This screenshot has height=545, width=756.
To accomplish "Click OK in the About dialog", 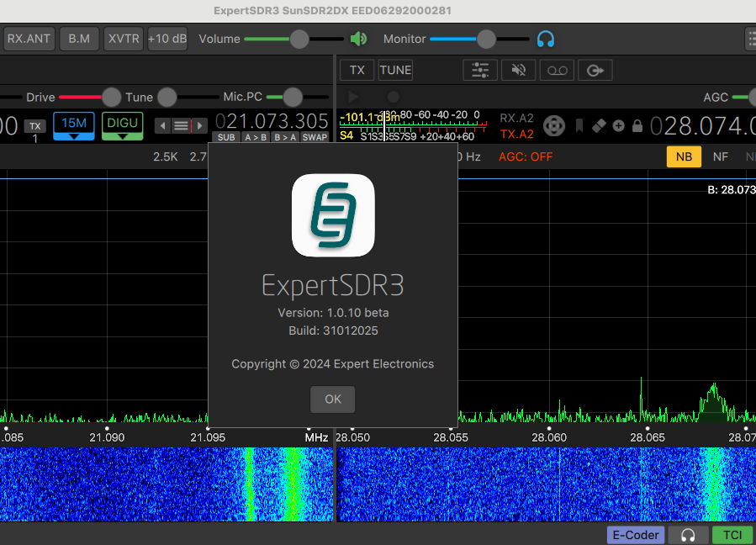I will pos(333,399).
